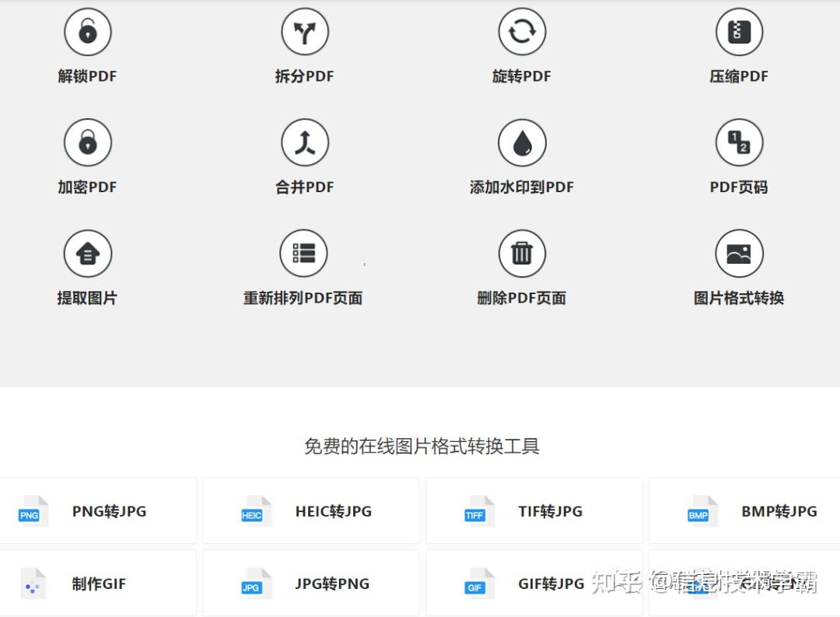Viewport: 840px width, 617px height.
Task: Open the unlock PDF tool icon
Action: pyautogui.click(x=88, y=32)
